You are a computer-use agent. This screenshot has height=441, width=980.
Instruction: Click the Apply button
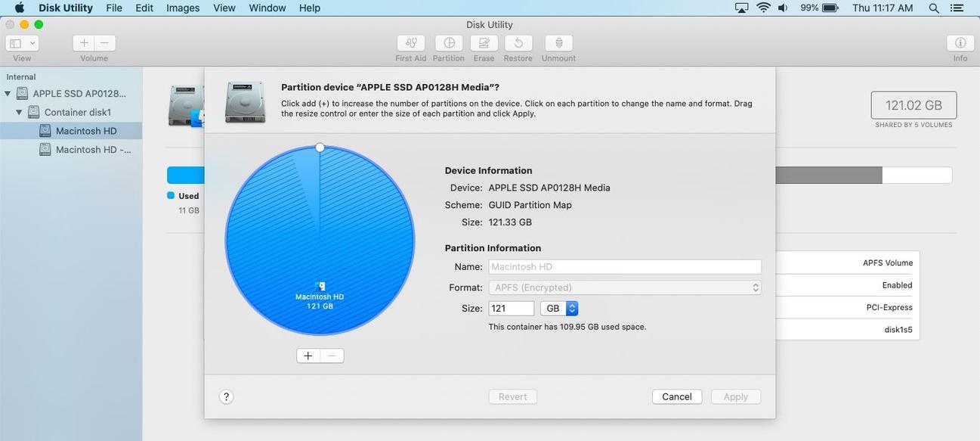736,396
